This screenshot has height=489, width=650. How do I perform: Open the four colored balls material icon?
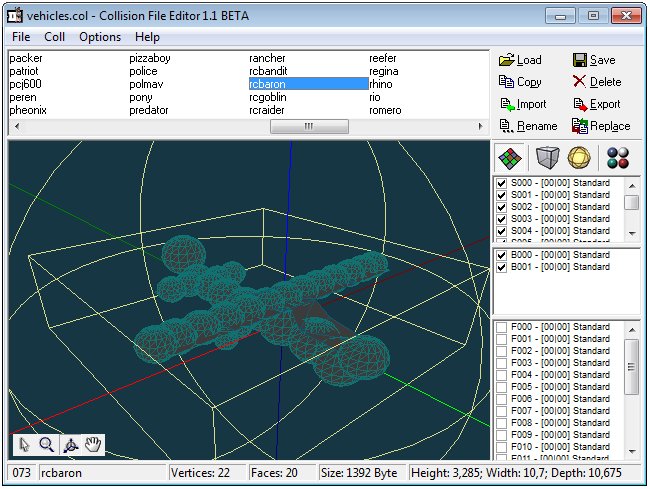618,158
